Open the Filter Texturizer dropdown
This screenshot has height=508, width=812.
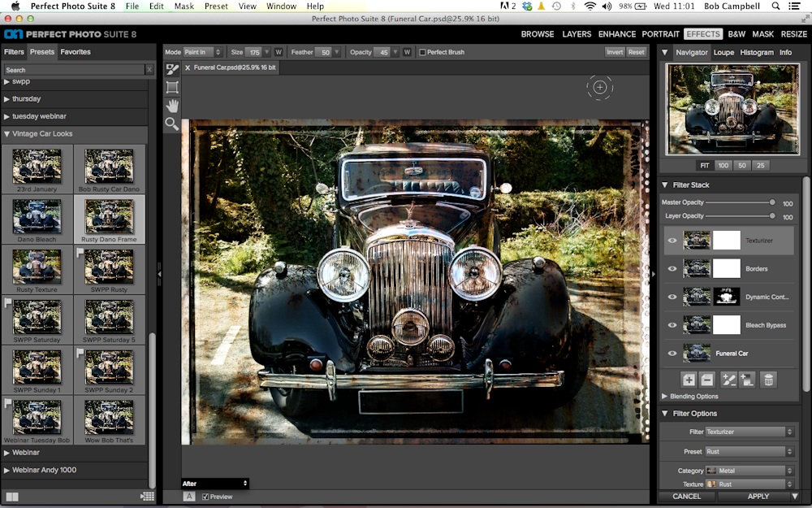[x=749, y=432]
